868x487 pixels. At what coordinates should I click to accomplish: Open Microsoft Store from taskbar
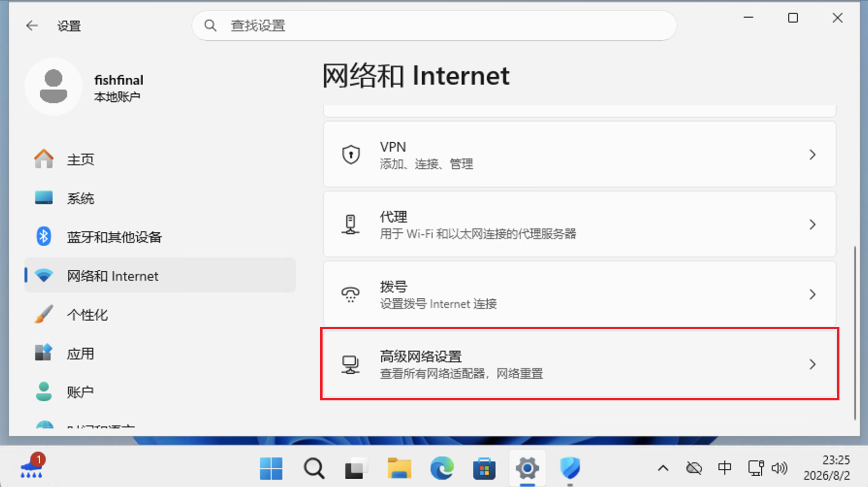coord(484,468)
